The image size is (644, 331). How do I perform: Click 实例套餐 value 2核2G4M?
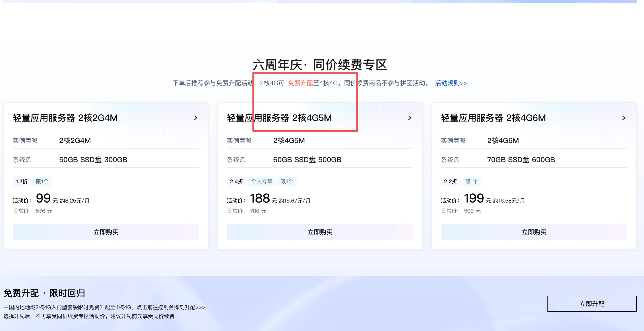click(x=75, y=141)
